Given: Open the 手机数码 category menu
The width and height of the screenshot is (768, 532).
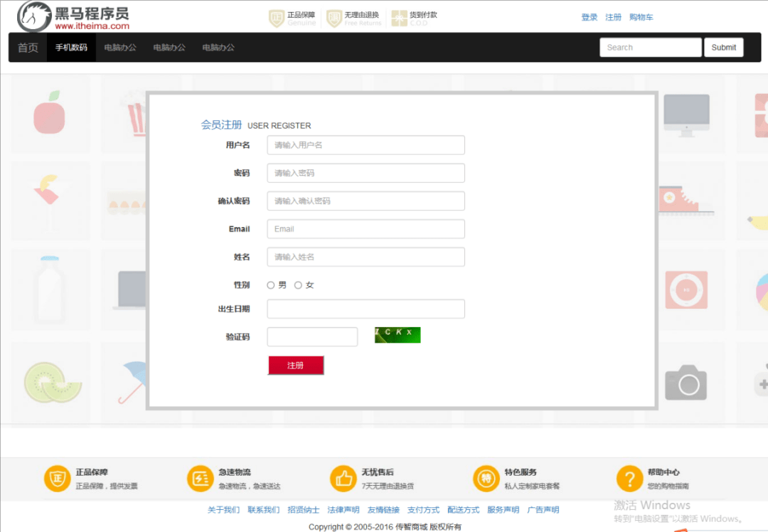Looking at the screenshot, I should (x=71, y=47).
